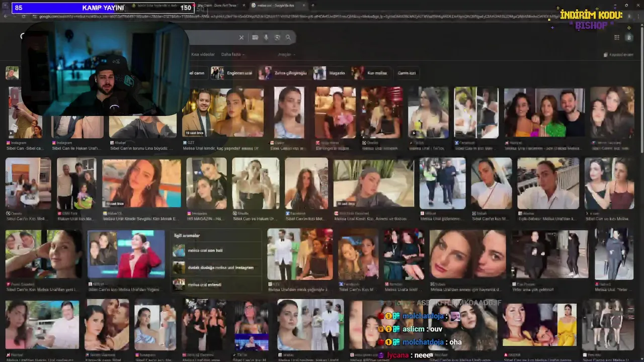Viewport: 644px width, 362px height.
Task: Select the 'melisa ural - Google'da Ara' tab
Action: pyautogui.click(x=280, y=6)
